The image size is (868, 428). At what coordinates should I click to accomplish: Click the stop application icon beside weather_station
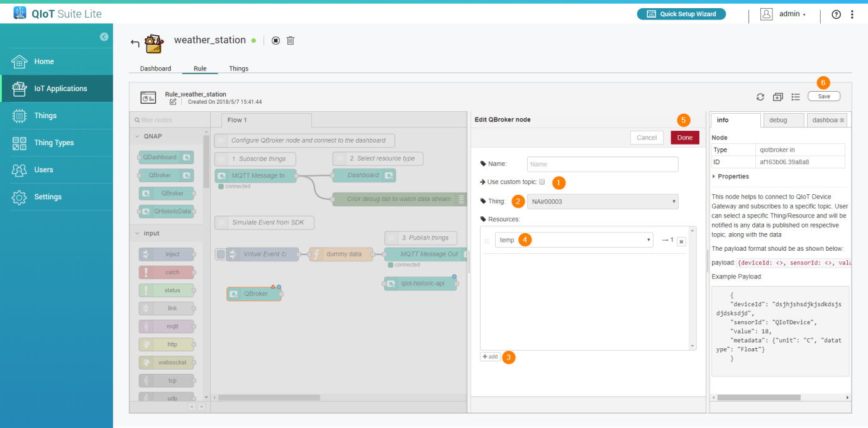[x=275, y=41]
